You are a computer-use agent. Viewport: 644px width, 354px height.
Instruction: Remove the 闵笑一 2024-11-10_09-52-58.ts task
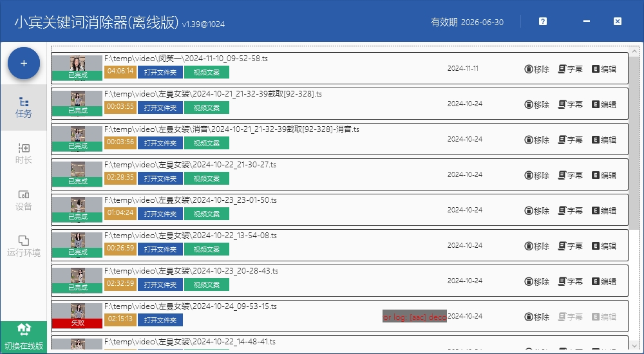click(537, 69)
